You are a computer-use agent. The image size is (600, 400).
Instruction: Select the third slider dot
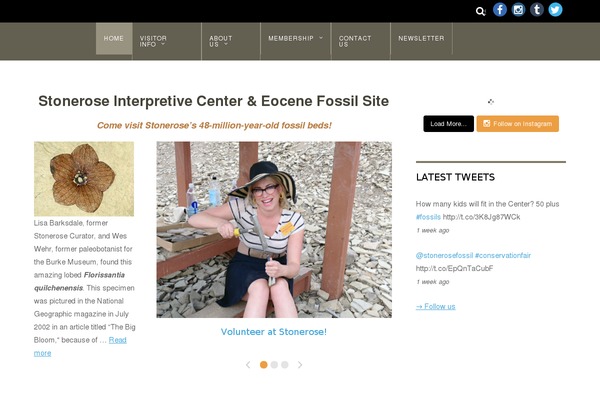(x=285, y=365)
